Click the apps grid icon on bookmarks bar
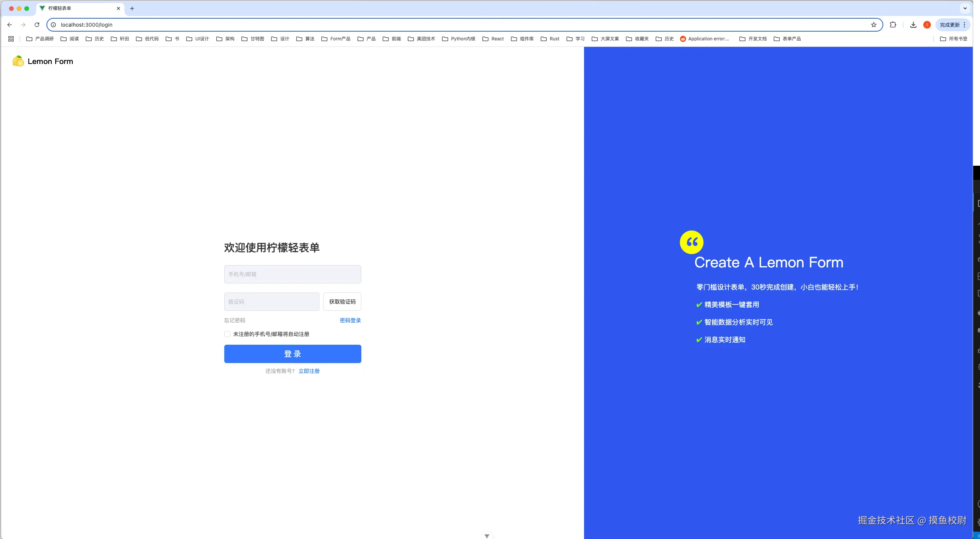This screenshot has height=539, width=980. pyautogui.click(x=11, y=38)
